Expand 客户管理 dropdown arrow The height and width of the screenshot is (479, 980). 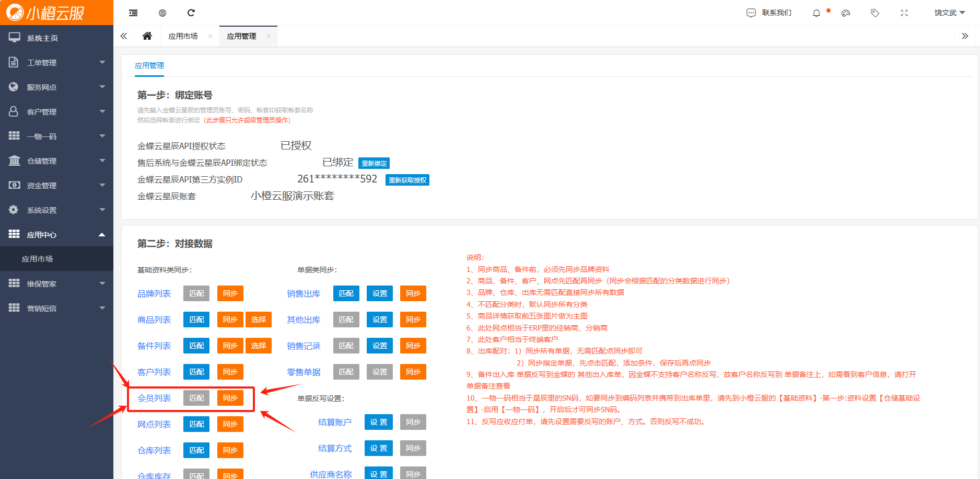(x=102, y=111)
